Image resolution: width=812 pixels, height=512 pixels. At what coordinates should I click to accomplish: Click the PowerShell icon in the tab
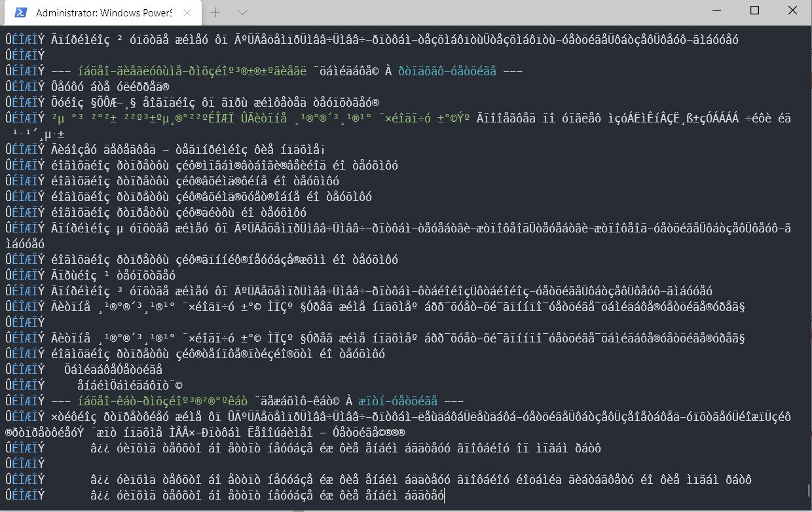click(21, 12)
